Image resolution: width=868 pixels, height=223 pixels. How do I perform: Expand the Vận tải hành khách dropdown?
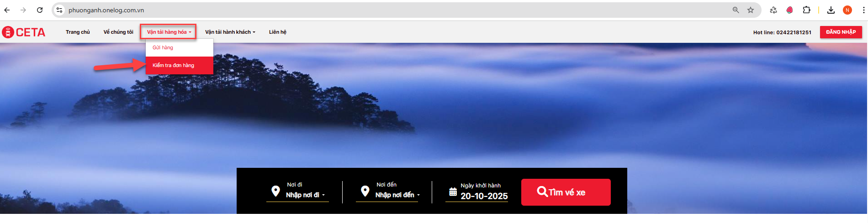(x=230, y=32)
